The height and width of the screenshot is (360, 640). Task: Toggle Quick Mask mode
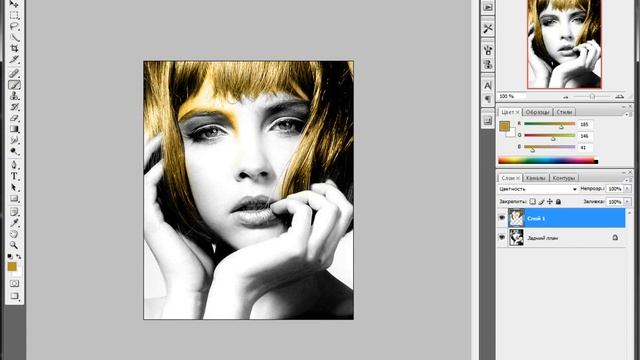coord(14,283)
